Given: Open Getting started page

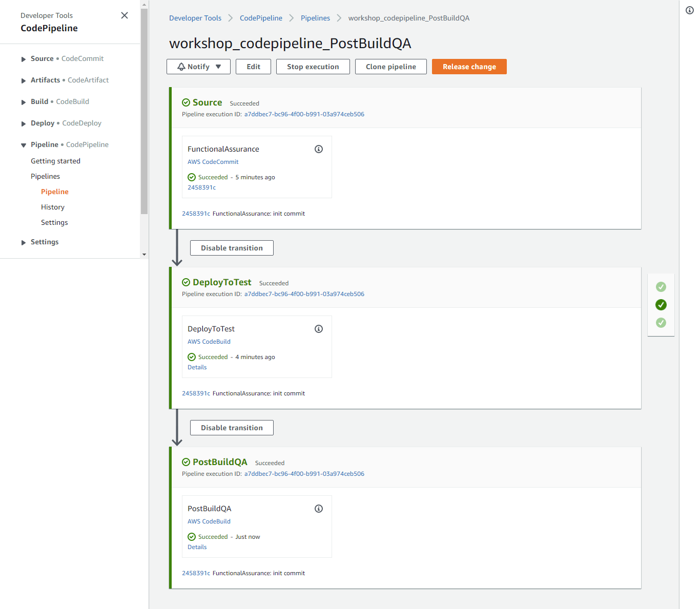Looking at the screenshot, I should [x=55, y=161].
